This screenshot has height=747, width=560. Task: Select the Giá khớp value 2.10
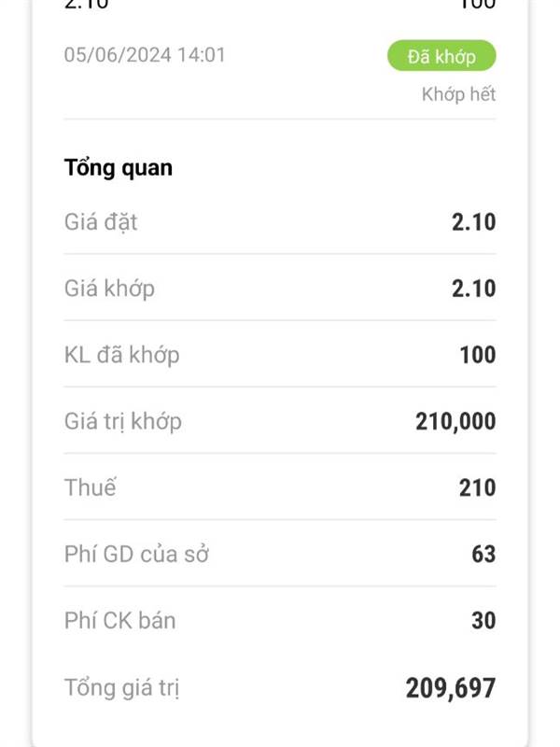(x=474, y=289)
